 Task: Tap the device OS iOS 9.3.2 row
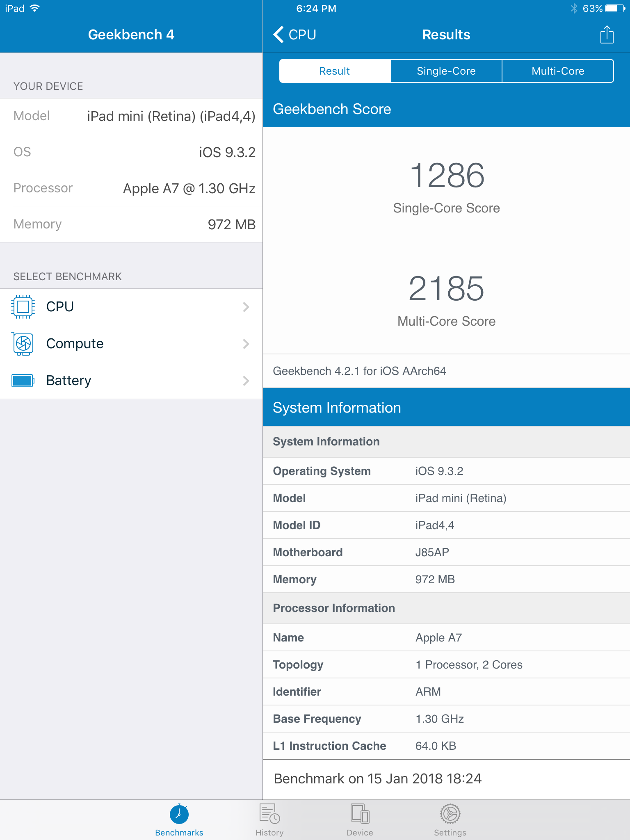click(x=131, y=152)
